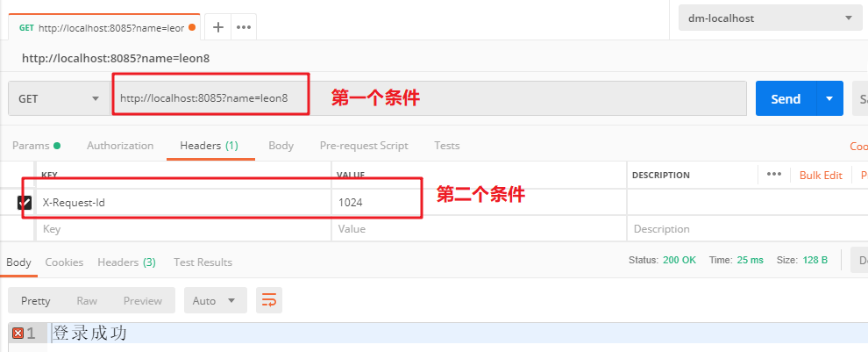Open the Tests tab

447,146
